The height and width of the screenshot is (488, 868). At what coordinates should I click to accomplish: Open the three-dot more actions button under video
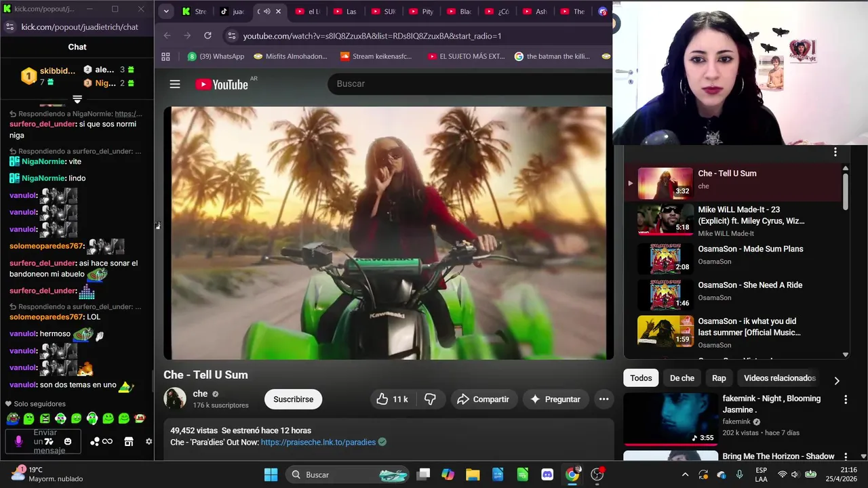(x=604, y=399)
